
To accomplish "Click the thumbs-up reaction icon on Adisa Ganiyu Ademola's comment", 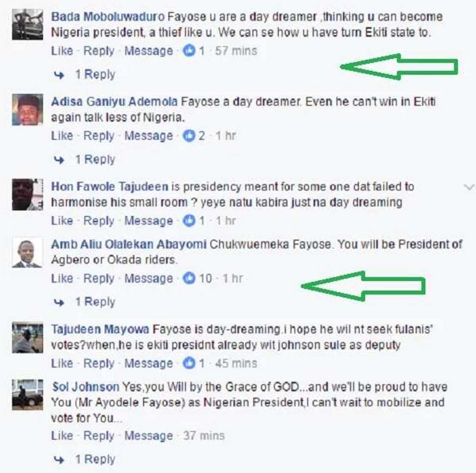I will 189,136.
